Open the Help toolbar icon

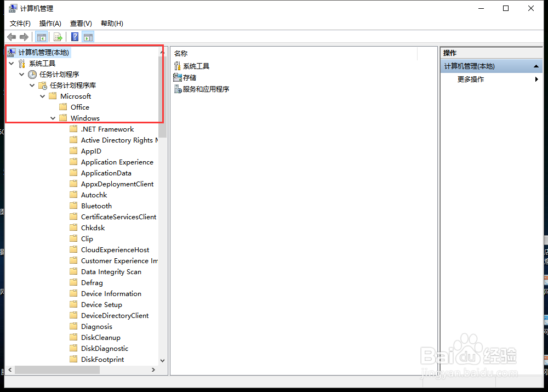(x=75, y=37)
